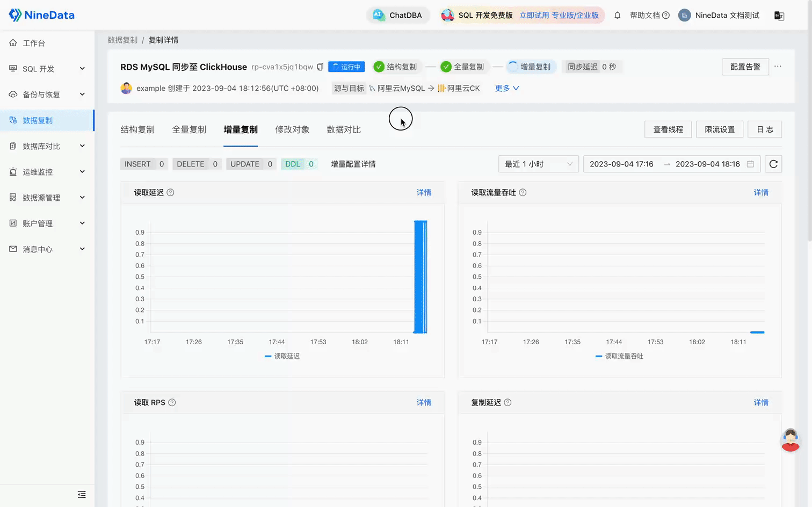Toggle the DDL operation filter

point(299,164)
